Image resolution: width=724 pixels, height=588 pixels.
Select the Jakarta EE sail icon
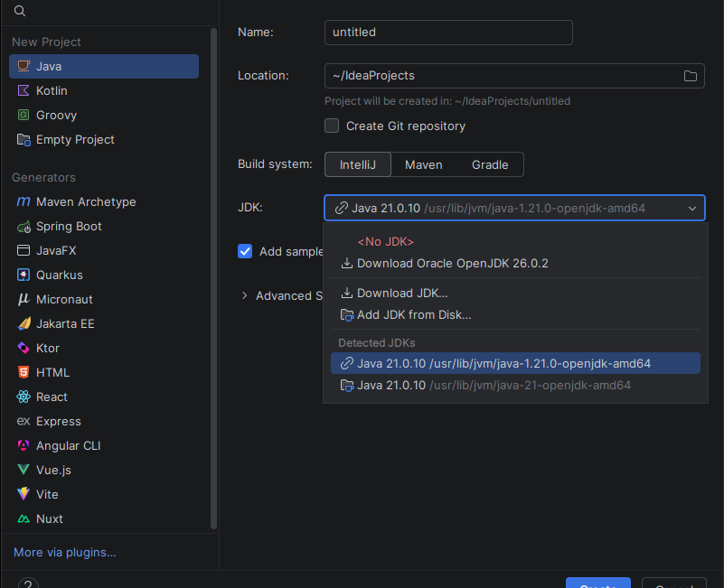pyautogui.click(x=24, y=323)
